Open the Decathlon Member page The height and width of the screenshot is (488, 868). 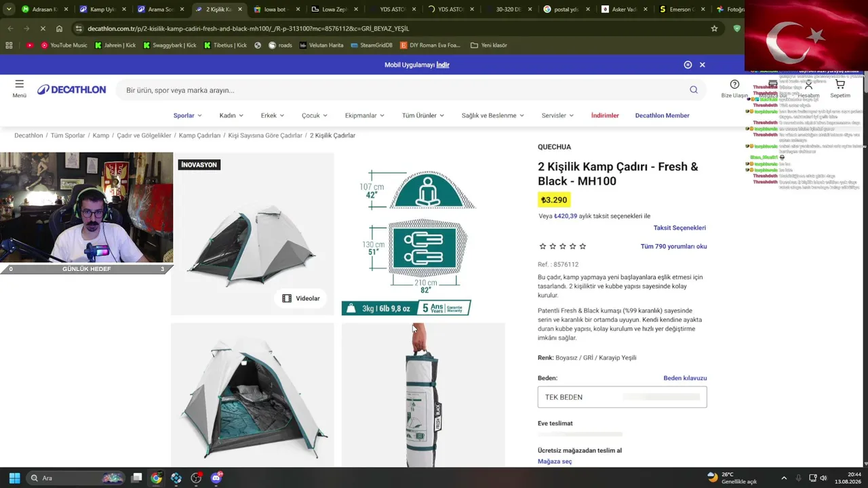[662, 115]
